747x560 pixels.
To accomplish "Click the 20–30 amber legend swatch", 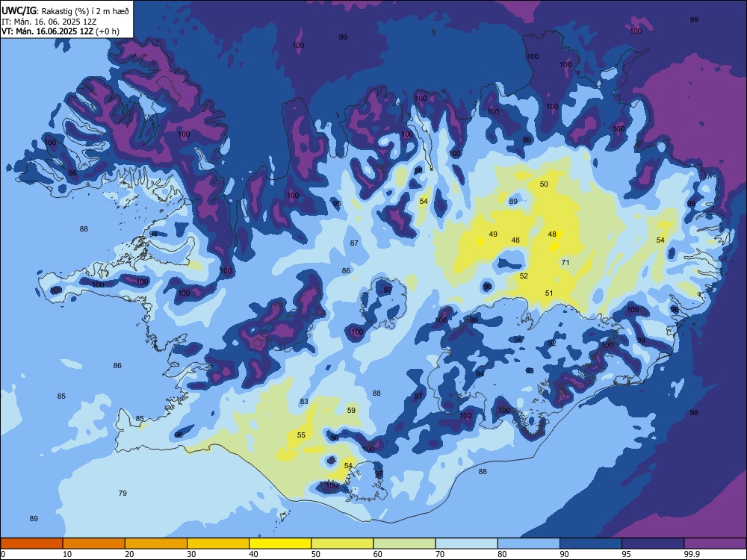I will [156, 544].
